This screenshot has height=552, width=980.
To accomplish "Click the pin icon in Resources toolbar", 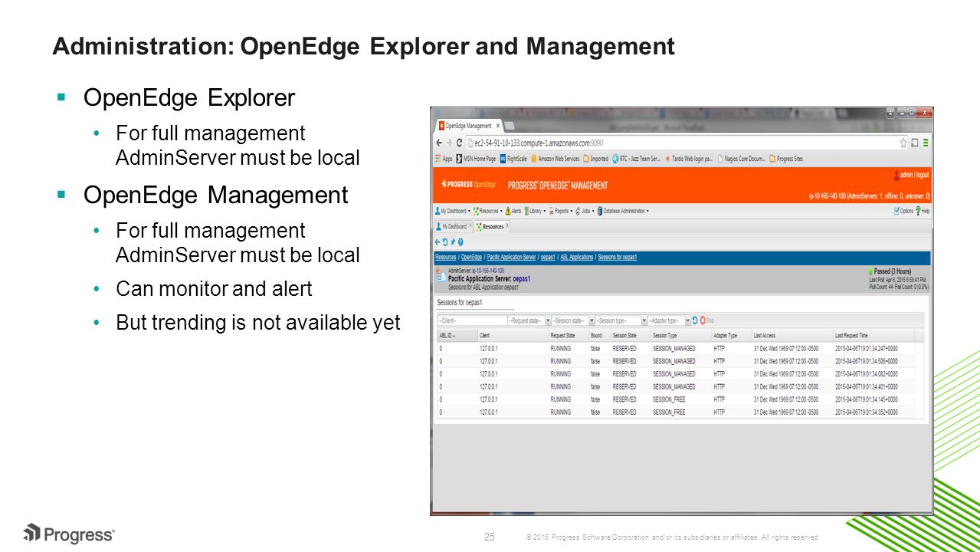I will (x=453, y=242).
